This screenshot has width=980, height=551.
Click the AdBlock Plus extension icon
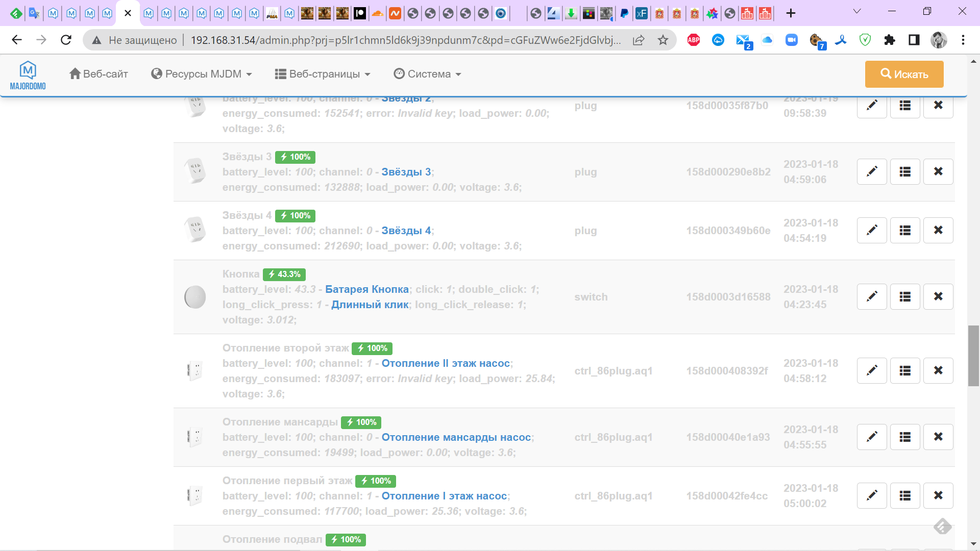(x=693, y=40)
